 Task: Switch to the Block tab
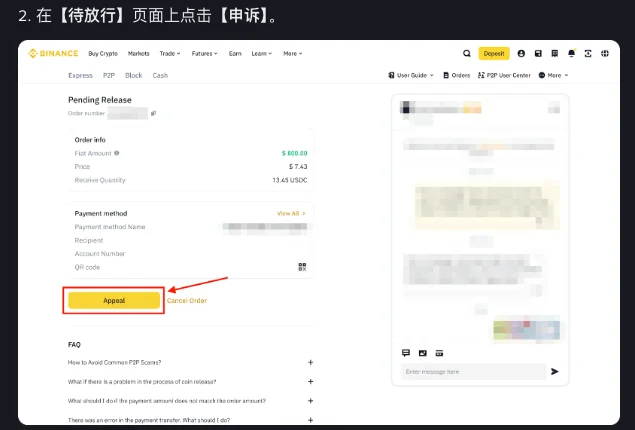pyautogui.click(x=134, y=75)
